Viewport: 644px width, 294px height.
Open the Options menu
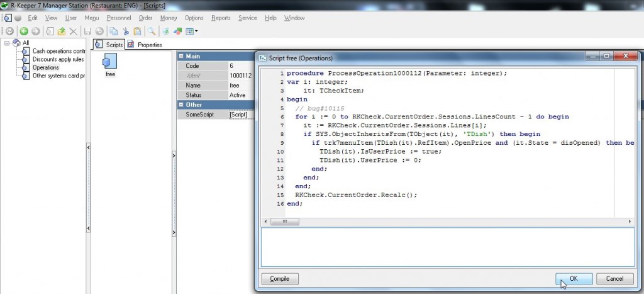(x=194, y=18)
